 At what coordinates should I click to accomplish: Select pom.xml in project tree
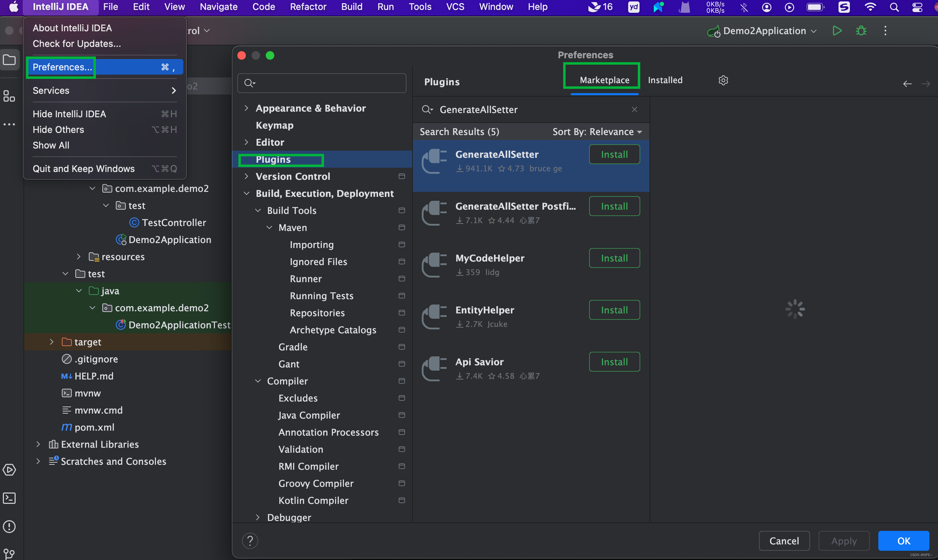click(94, 427)
